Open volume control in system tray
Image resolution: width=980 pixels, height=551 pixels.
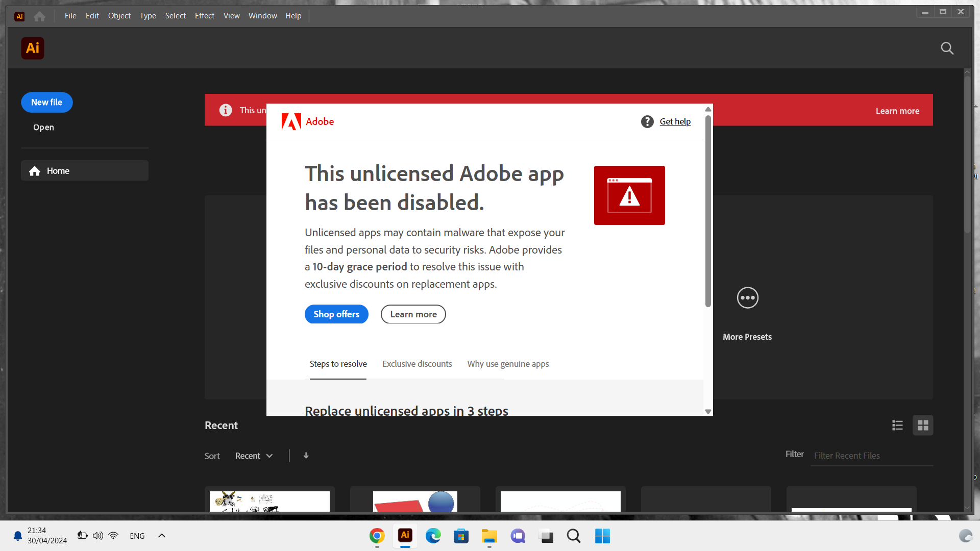click(x=98, y=536)
